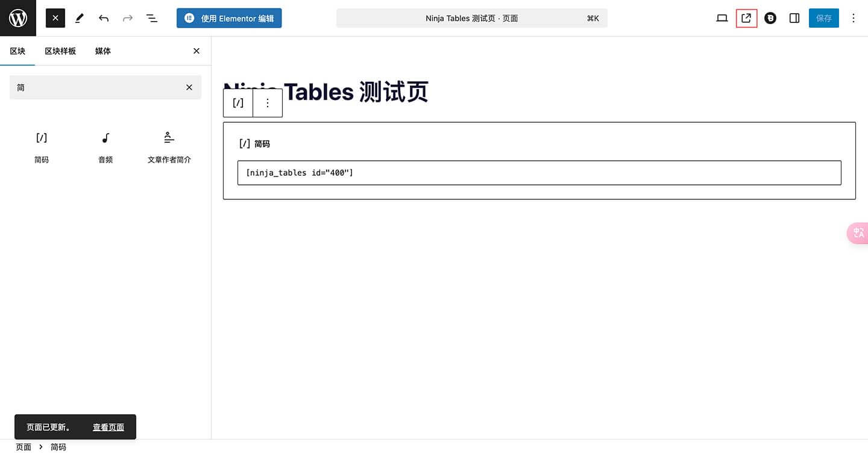Click the redo arrow icon

128,18
